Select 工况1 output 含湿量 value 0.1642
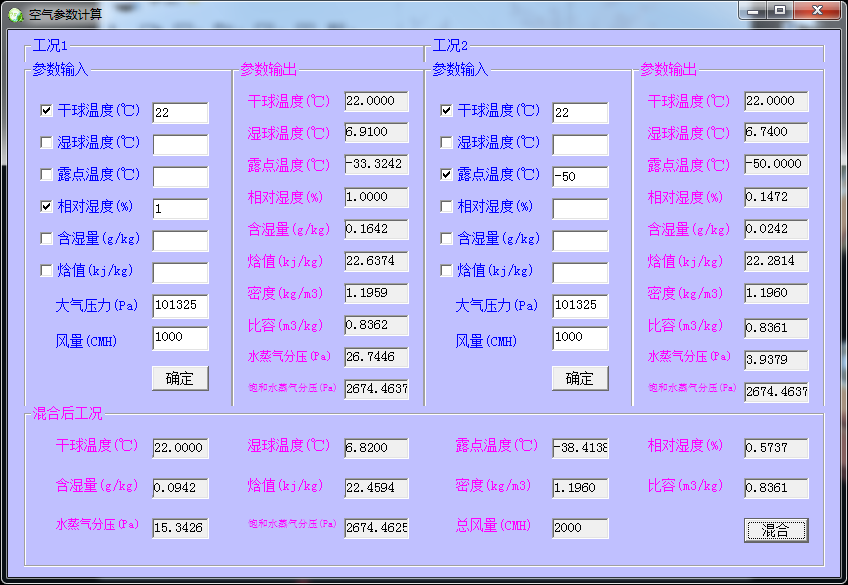Image resolution: width=848 pixels, height=585 pixels. (x=376, y=229)
